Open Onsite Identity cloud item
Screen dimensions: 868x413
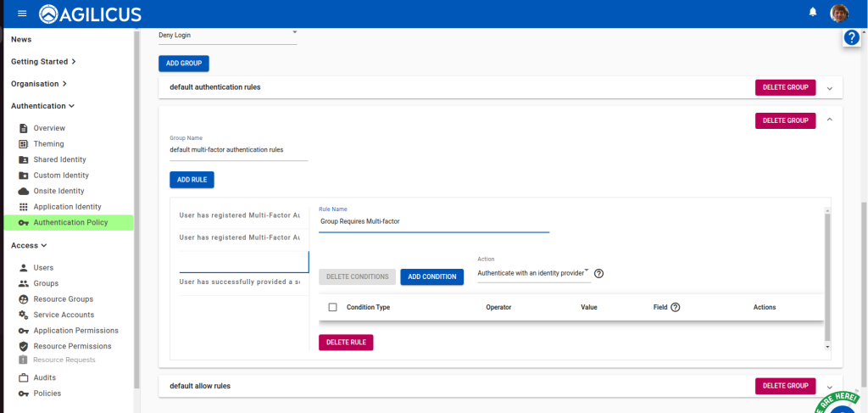coord(58,191)
